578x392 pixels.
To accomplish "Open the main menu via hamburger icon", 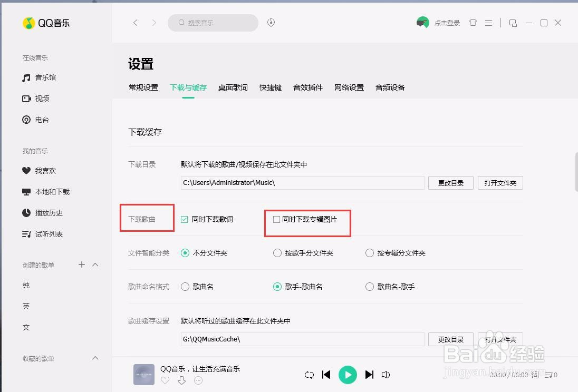I will [488, 23].
